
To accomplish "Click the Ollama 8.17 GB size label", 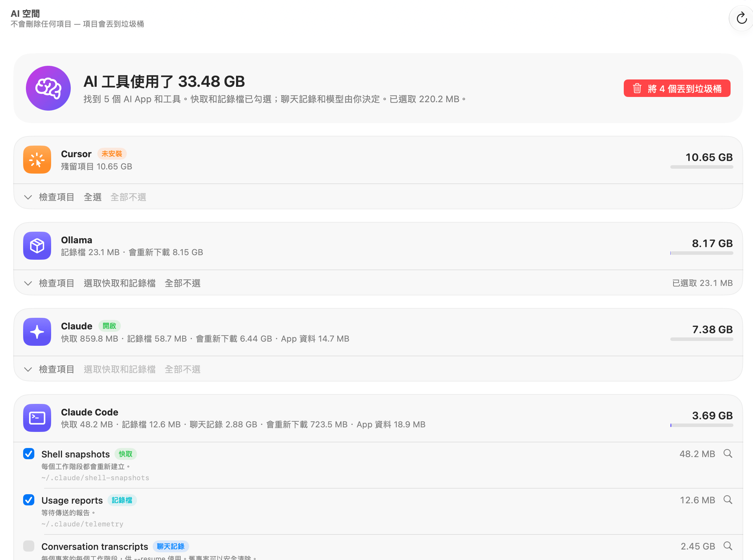I will point(712,243).
